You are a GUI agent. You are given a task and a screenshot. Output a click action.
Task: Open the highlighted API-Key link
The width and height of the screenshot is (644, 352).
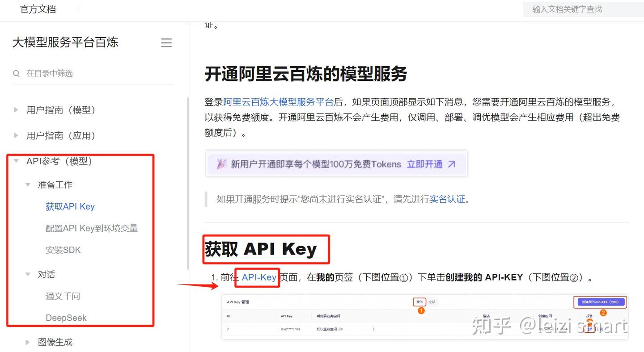click(x=258, y=277)
